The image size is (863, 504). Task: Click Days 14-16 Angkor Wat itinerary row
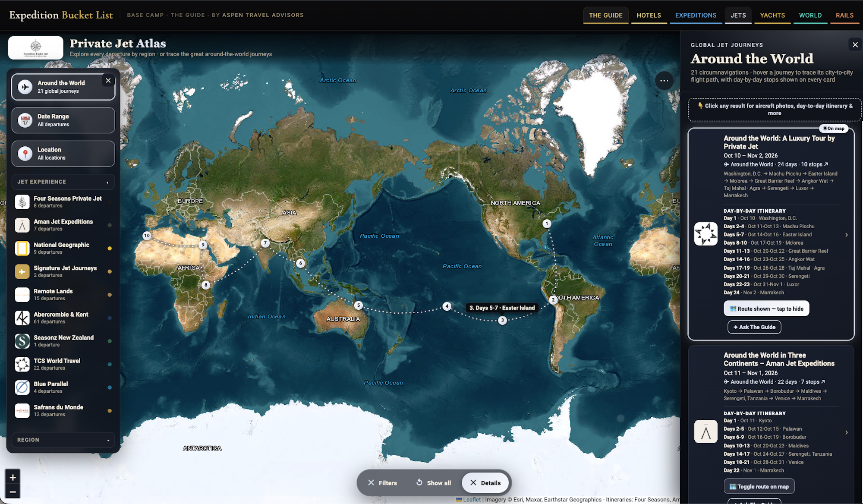pos(769,259)
